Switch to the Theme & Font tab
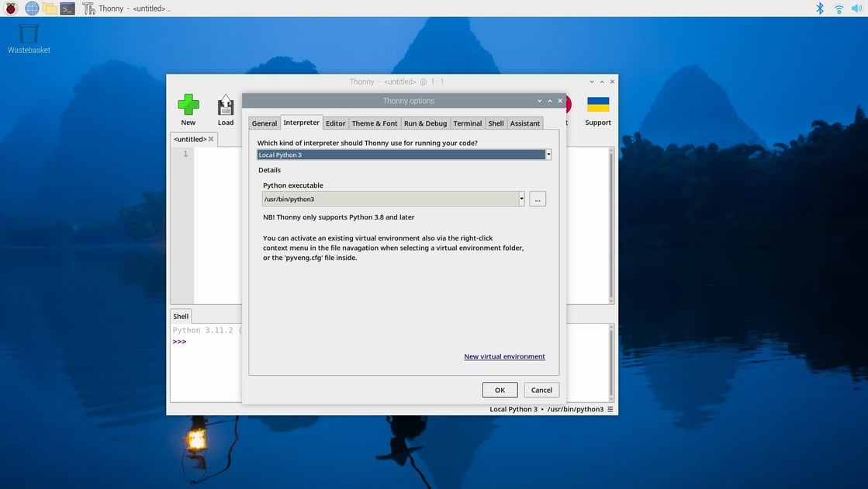The height and width of the screenshot is (489, 868). (x=374, y=123)
